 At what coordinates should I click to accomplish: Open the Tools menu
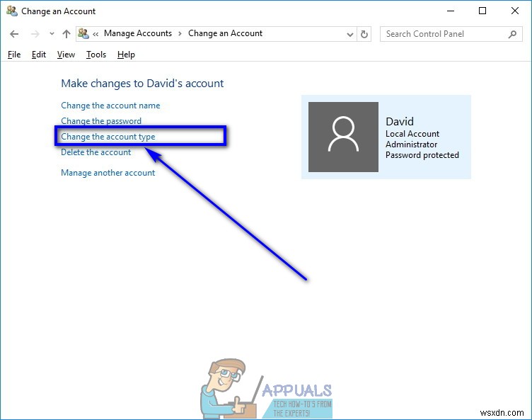96,55
